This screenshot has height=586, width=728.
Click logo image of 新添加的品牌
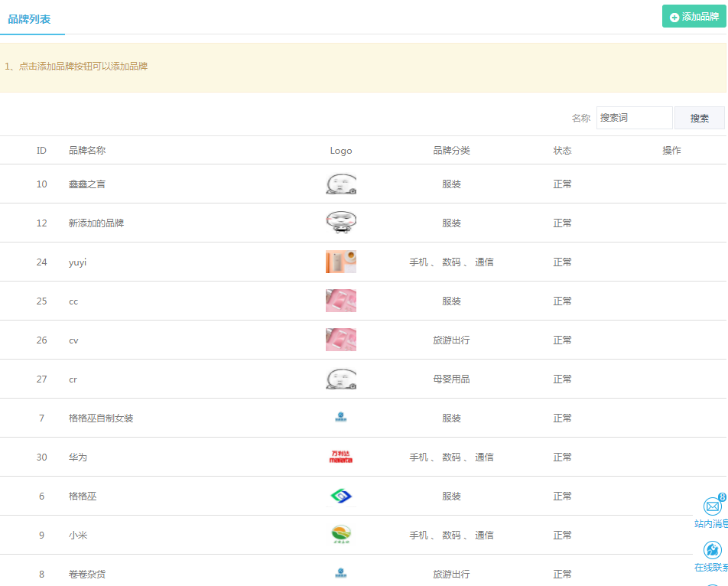(341, 223)
